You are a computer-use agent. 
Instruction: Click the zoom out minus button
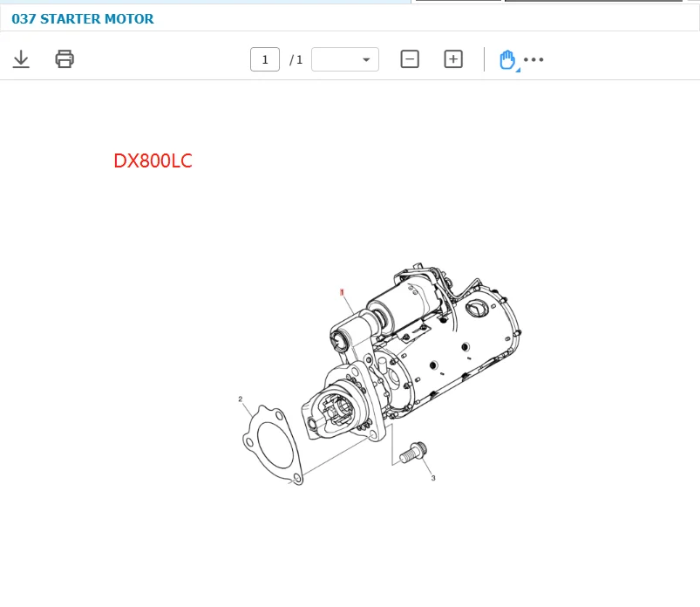[x=410, y=59]
